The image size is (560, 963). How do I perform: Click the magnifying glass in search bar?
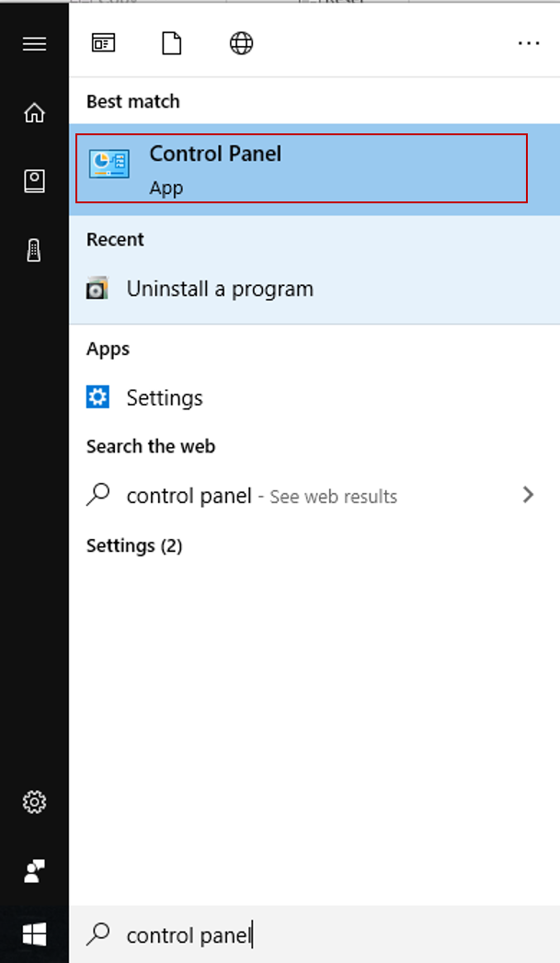97,934
